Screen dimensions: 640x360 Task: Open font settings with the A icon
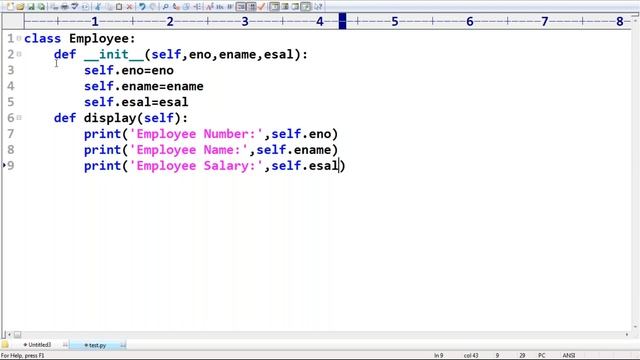click(x=209, y=7)
